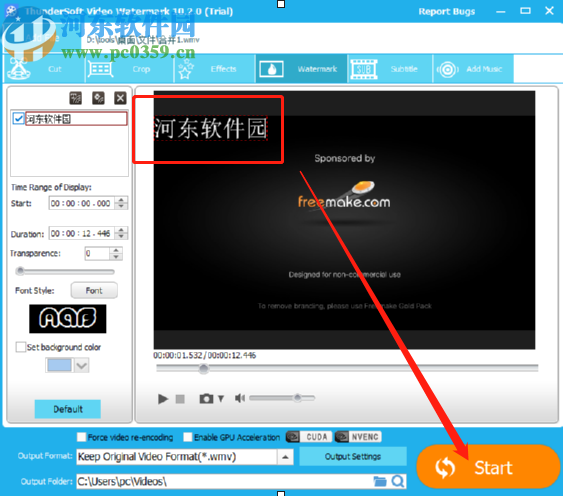Decrease Duration with the down arrow

tap(121, 237)
